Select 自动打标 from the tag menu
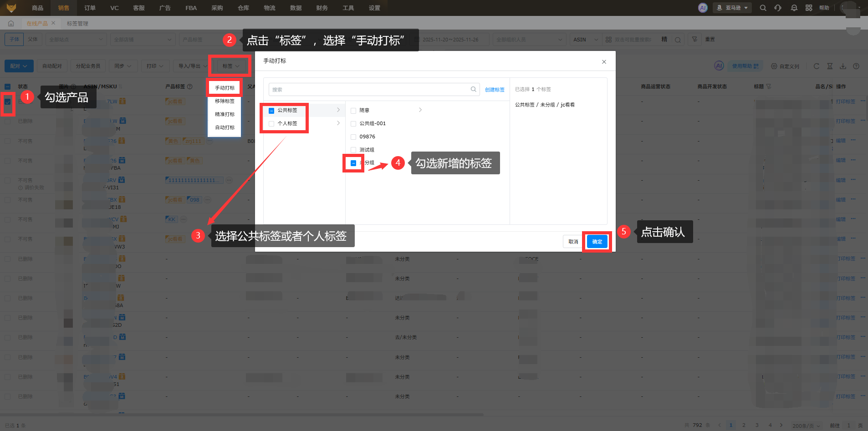 point(225,127)
